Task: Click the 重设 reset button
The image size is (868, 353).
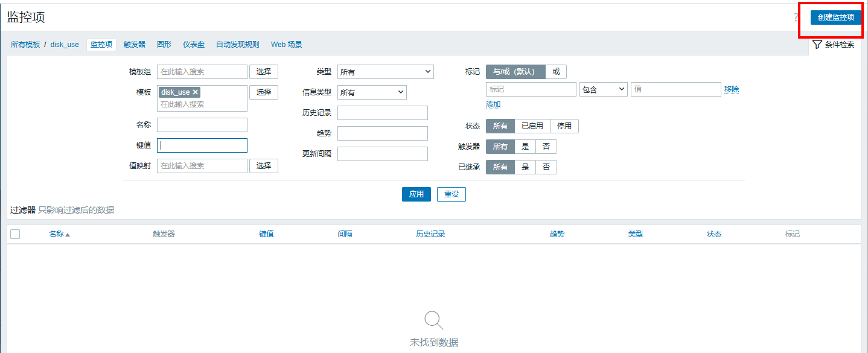Action: click(x=452, y=194)
